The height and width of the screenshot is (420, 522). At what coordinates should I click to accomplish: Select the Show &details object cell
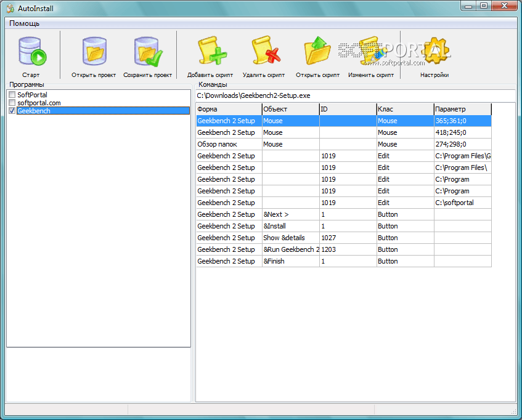click(290, 238)
